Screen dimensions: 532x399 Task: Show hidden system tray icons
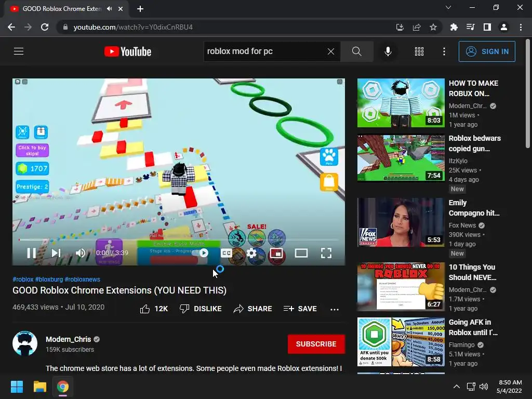tap(457, 387)
